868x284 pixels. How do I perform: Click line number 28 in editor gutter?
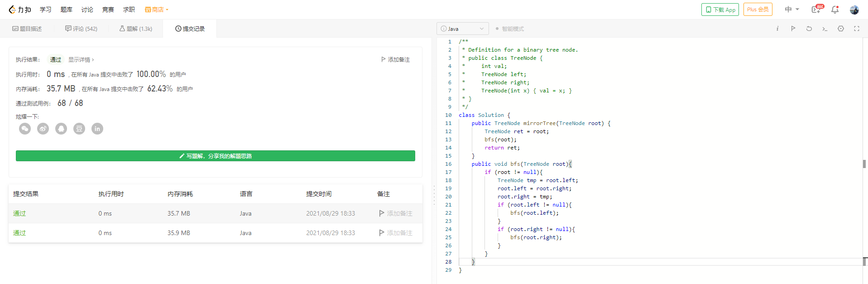coord(448,262)
